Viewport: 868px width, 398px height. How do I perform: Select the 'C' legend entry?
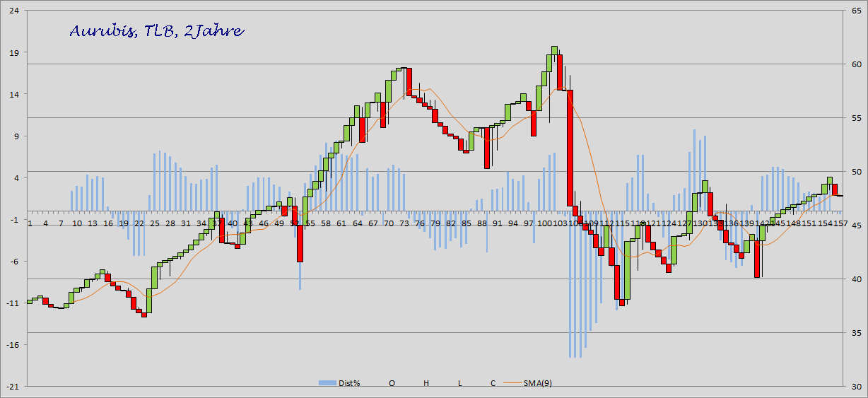(493, 383)
